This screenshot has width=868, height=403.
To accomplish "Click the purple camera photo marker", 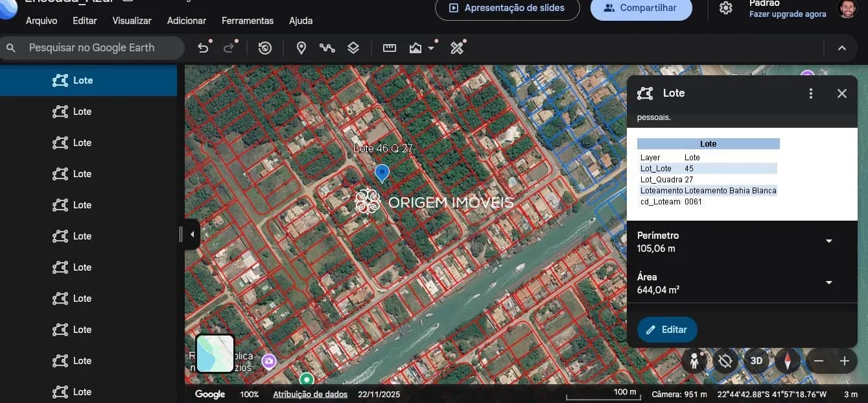I will [269, 361].
